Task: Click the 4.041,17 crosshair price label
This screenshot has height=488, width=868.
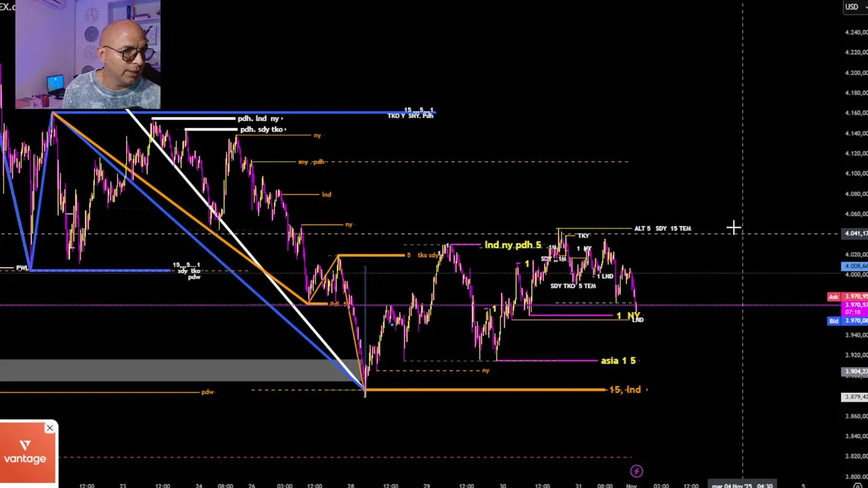Action: tap(854, 234)
